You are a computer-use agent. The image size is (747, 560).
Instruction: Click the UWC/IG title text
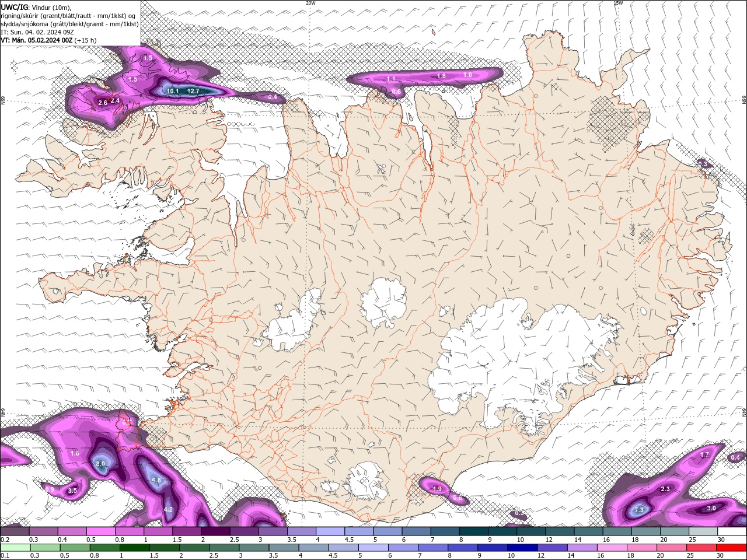pos(14,7)
